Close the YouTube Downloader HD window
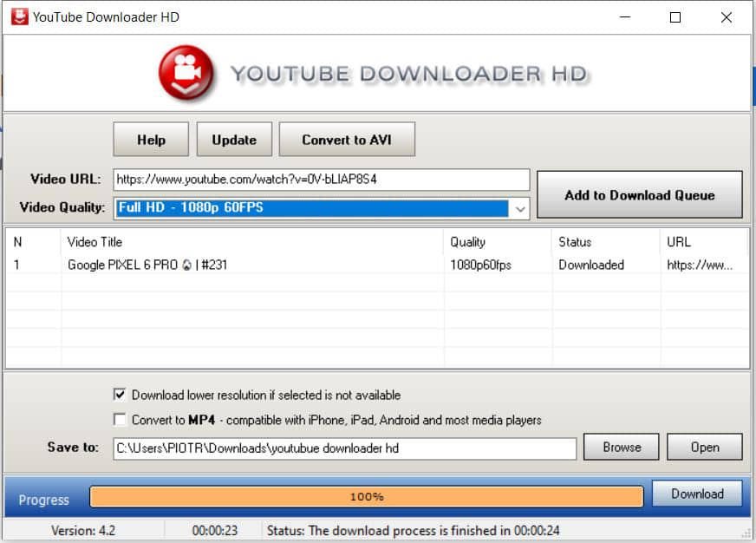756x543 pixels. [x=727, y=16]
